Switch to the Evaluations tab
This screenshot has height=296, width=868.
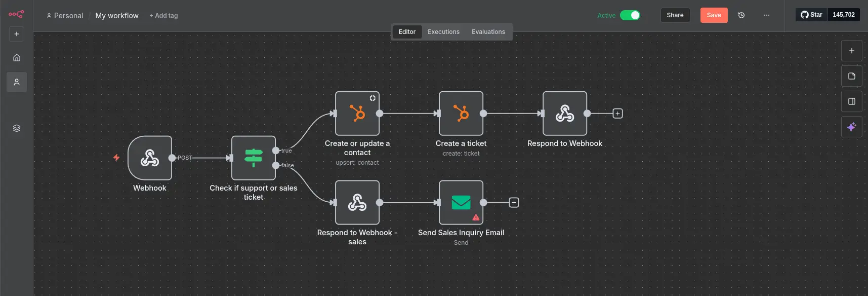click(x=488, y=32)
